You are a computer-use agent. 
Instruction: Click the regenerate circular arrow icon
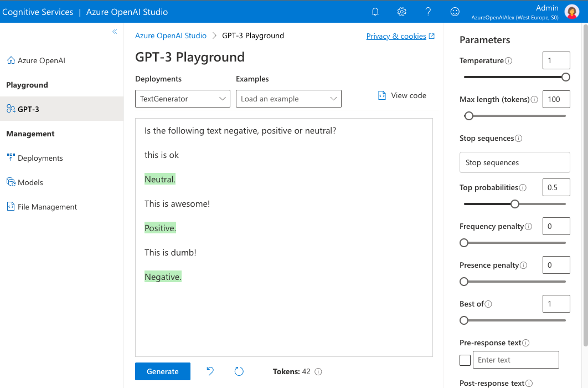(239, 371)
